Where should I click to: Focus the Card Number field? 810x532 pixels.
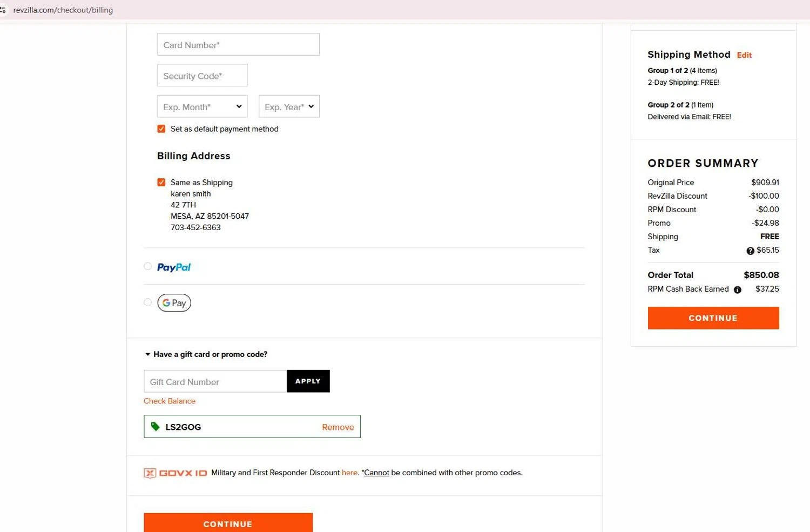coord(238,44)
